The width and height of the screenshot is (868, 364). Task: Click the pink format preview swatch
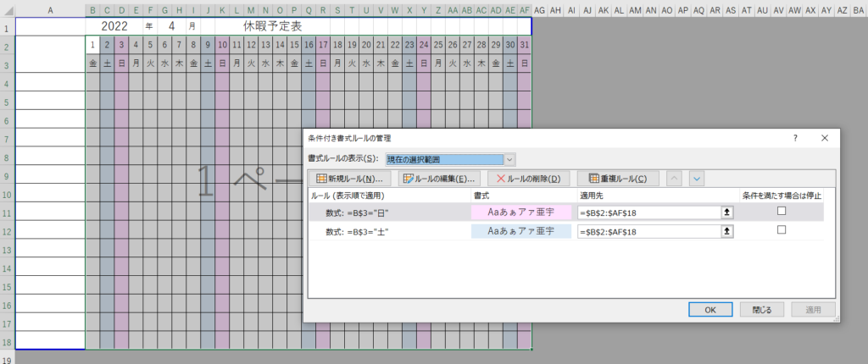point(521,212)
